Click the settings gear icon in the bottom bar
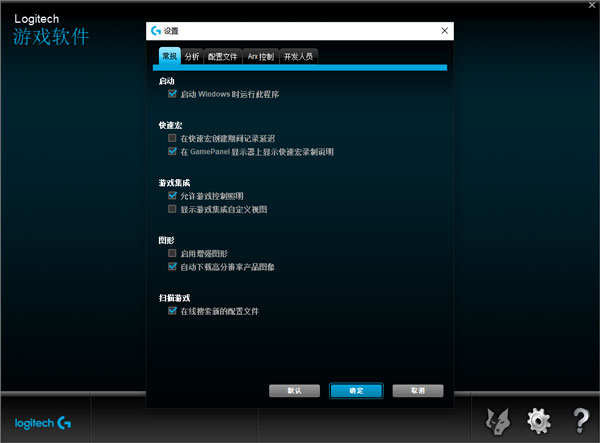The width and height of the screenshot is (600, 443). 539,421
